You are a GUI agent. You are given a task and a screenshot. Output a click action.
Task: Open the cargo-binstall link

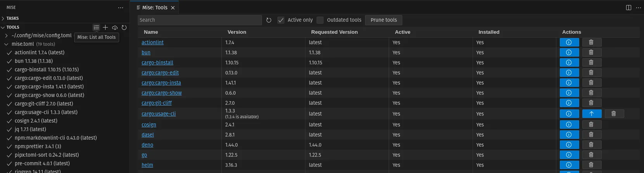click(x=158, y=62)
